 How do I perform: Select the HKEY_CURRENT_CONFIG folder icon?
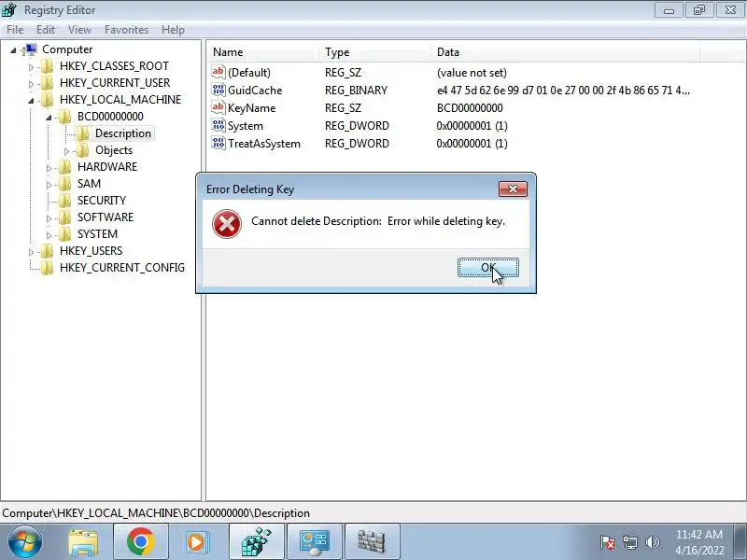(x=47, y=268)
